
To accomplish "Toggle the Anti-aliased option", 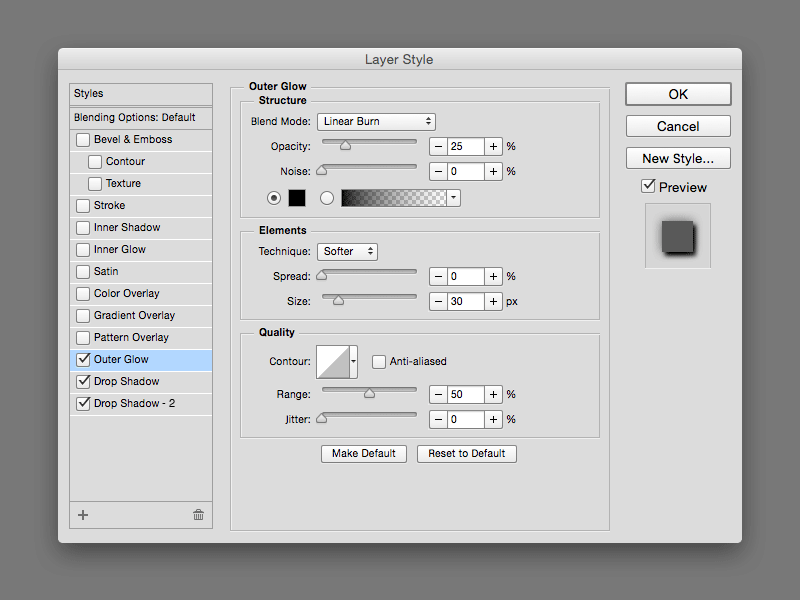I will pyautogui.click(x=377, y=361).
